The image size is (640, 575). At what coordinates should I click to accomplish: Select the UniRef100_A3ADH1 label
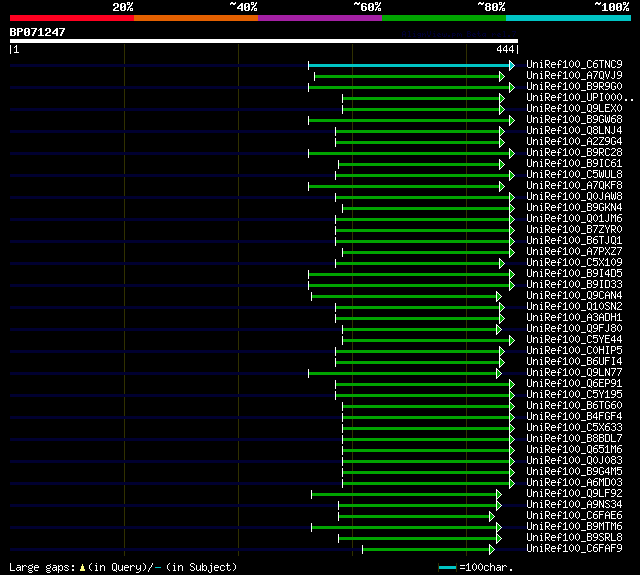(x=574, y=318)
